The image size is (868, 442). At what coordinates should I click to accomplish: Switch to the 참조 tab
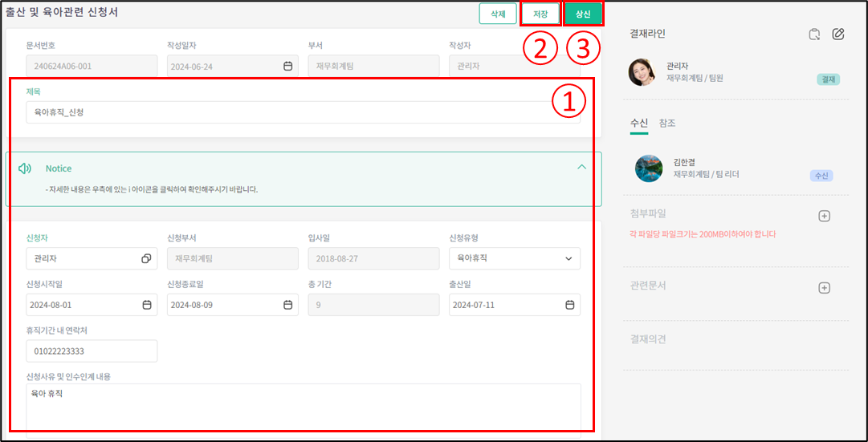(667, 123)
